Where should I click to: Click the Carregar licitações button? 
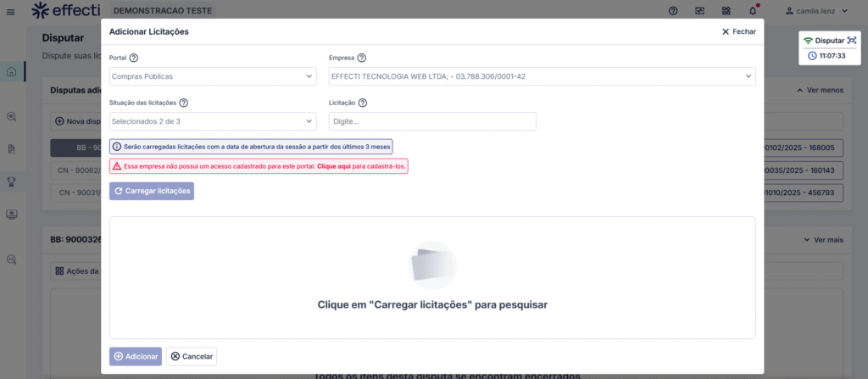tap(152, 191)
